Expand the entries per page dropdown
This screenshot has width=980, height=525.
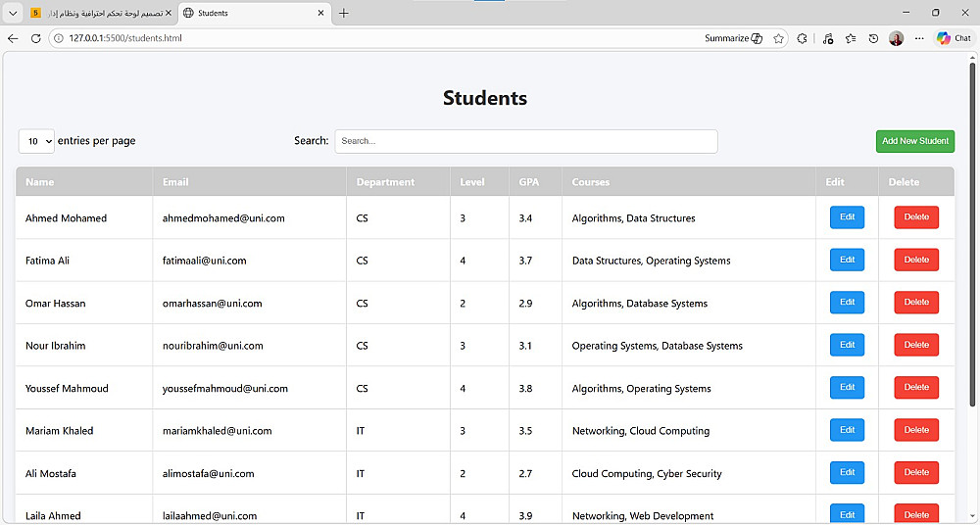[x=36, y=141]
